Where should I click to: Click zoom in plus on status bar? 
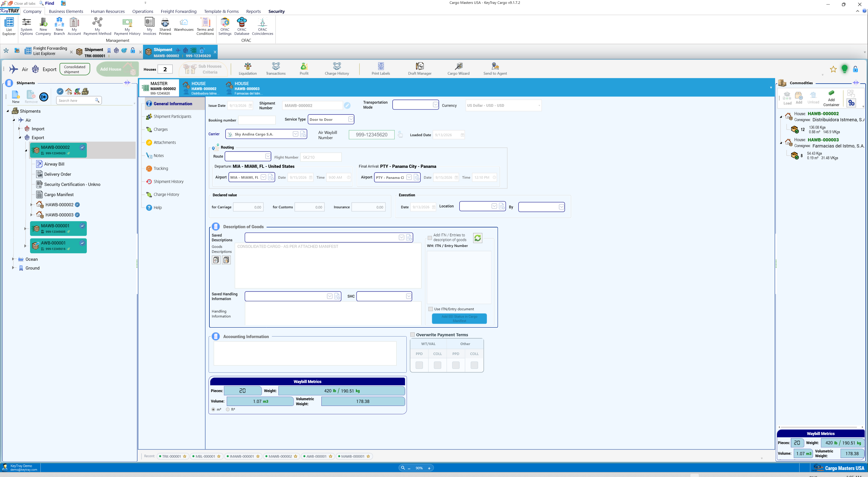pos(429,468)
